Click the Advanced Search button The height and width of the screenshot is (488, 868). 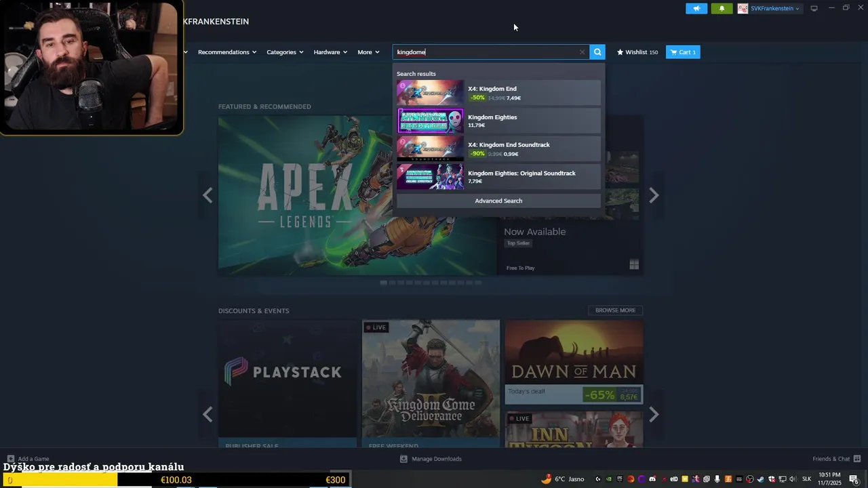coord(498,201)
